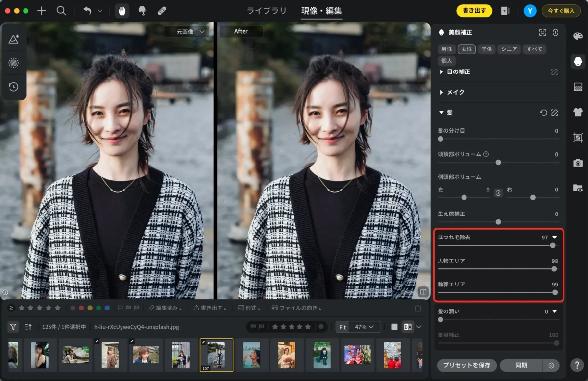This screenshot has width=588, height=381.
Task: Open the clothing T-shirt panel
Action: (578, 112)
